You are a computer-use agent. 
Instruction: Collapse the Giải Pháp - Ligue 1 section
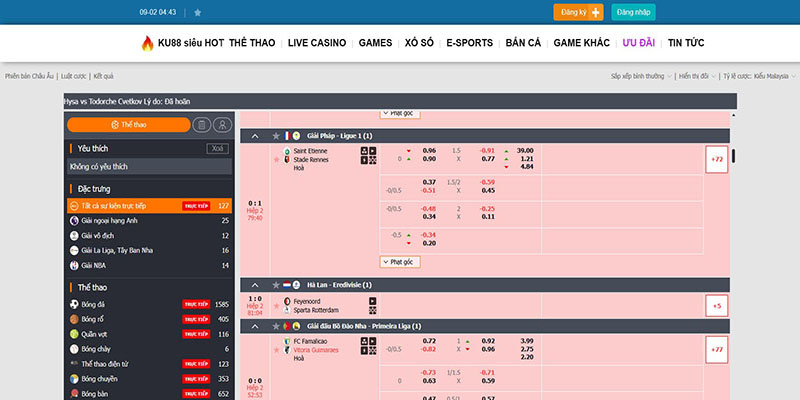tap(256, 136)
